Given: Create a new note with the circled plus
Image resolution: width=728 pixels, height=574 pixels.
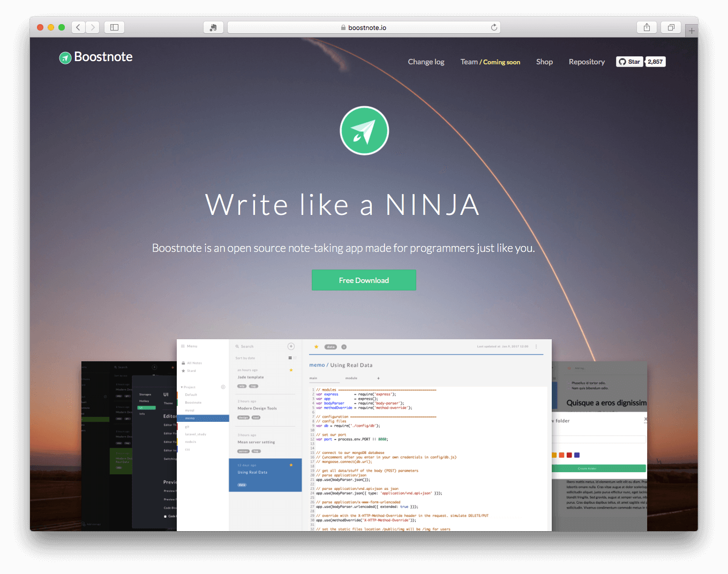Looking at the screenshot, I should pyautogui.click(x=291, y=346).
